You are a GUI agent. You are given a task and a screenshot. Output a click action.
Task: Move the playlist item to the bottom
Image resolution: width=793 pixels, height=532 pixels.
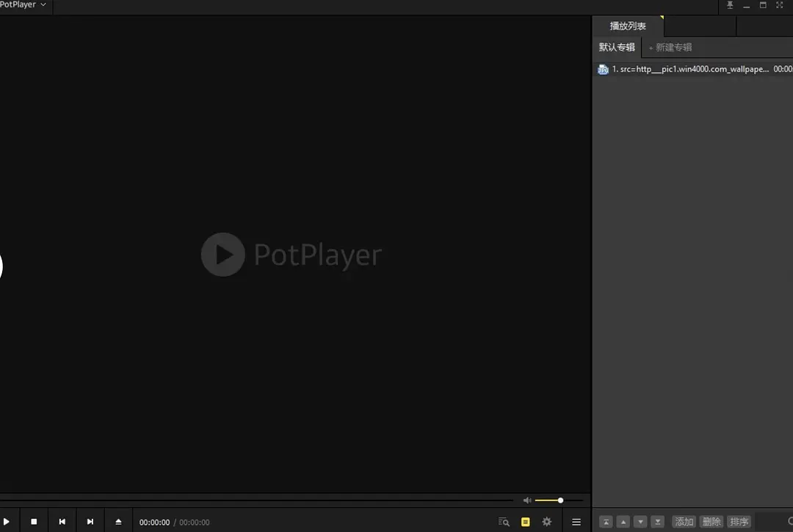coord(657,522)
